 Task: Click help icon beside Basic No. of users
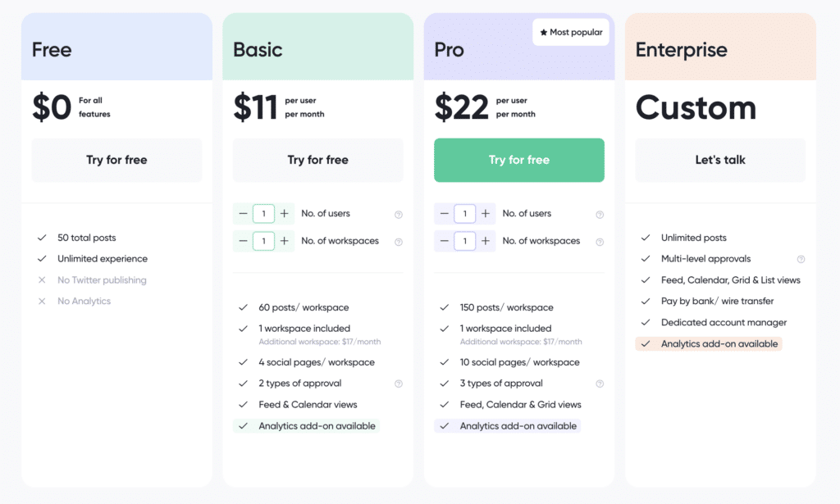coord(399,215)
